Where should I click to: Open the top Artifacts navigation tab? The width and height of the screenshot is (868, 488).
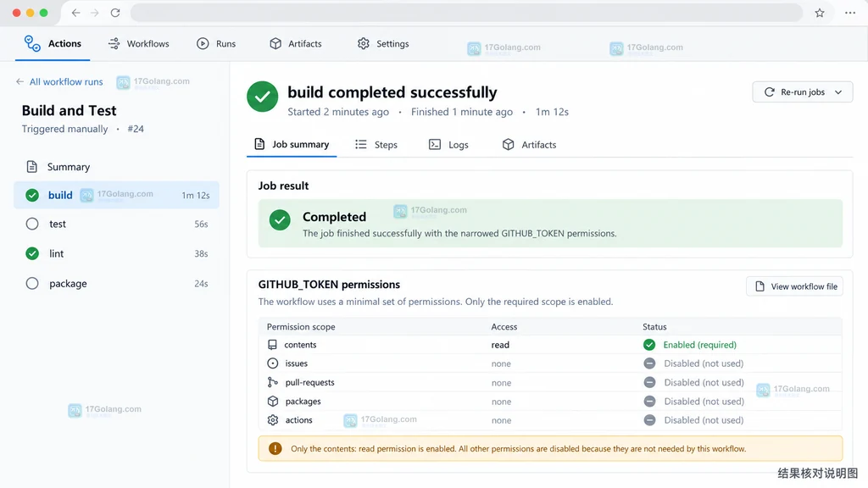click(296, 44)
